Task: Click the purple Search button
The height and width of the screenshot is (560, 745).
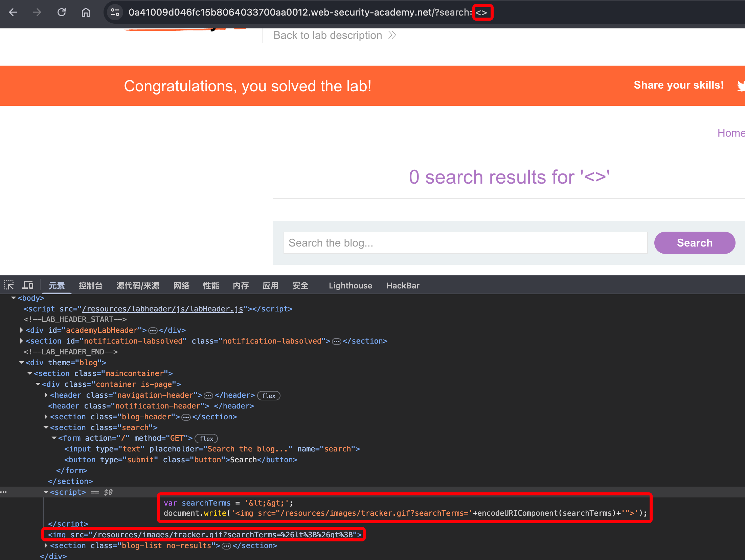Action: pos(694,243)
